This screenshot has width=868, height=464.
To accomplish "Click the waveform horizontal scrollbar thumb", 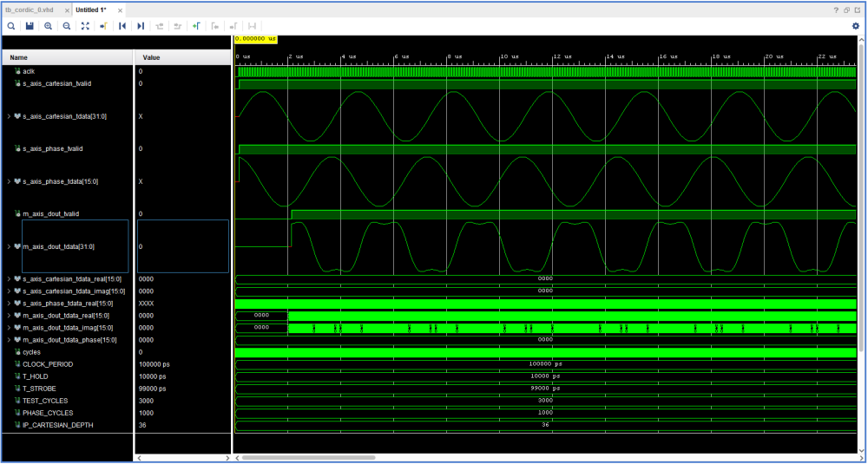I will 308,457.
